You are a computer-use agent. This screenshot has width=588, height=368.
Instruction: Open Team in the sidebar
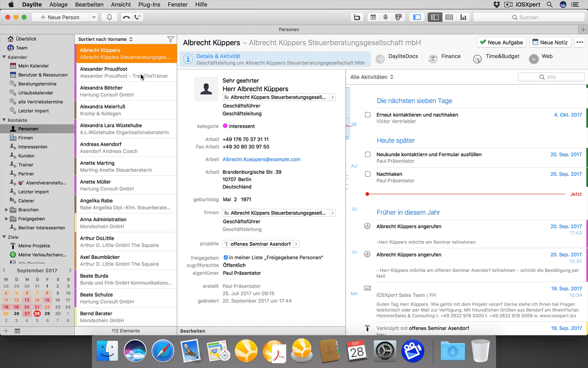(x=22, y=48)
